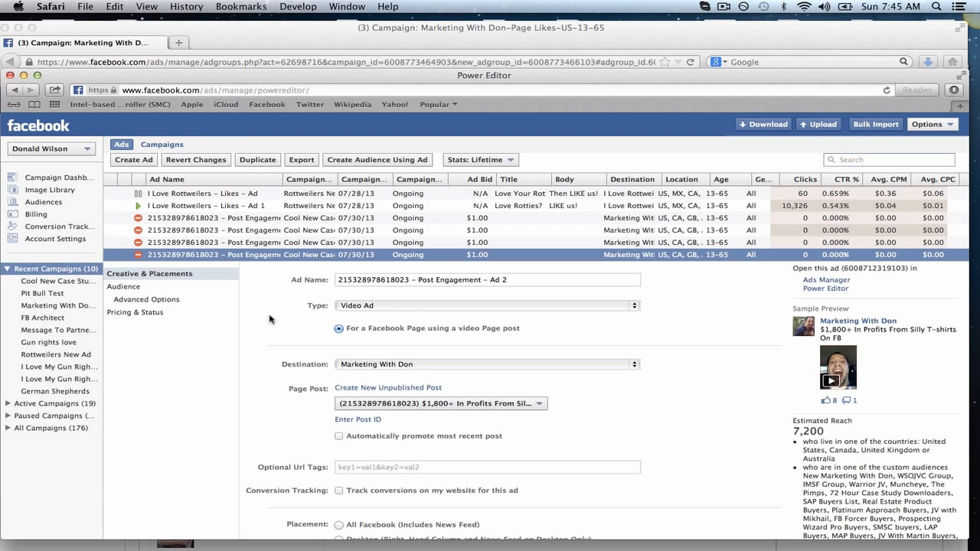Open the Image Library icon
This screenshot has width=980, height=551.
pos(11,190)
